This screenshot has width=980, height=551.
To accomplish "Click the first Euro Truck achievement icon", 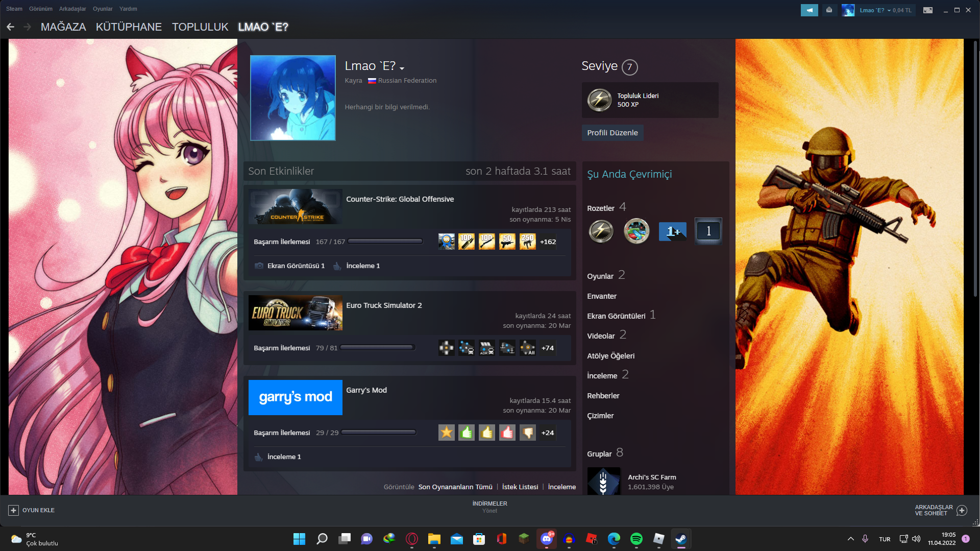I will pyautogui.click(x=447, y=348).
